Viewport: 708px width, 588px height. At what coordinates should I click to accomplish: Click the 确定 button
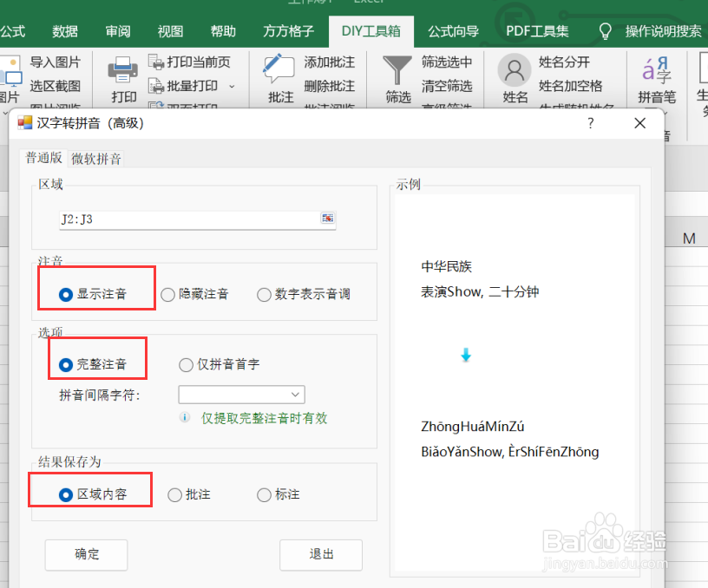point(86,554)
